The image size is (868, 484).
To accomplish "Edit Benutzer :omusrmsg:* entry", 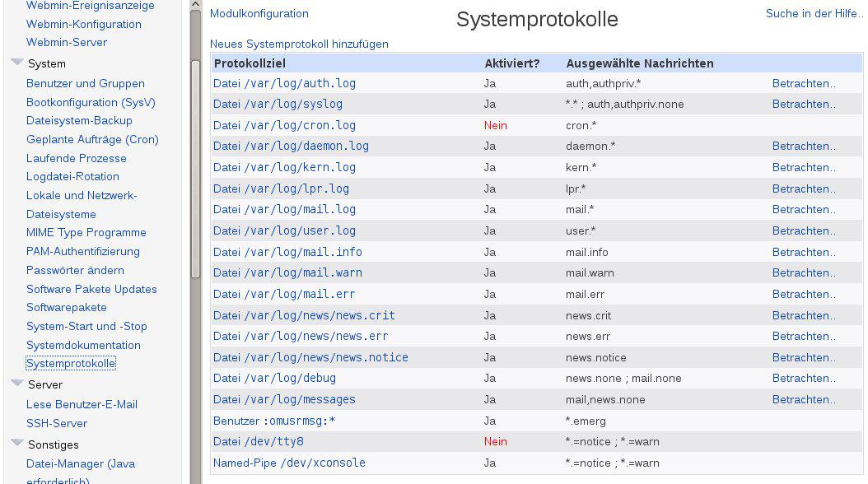I will [x=274, y=421].
